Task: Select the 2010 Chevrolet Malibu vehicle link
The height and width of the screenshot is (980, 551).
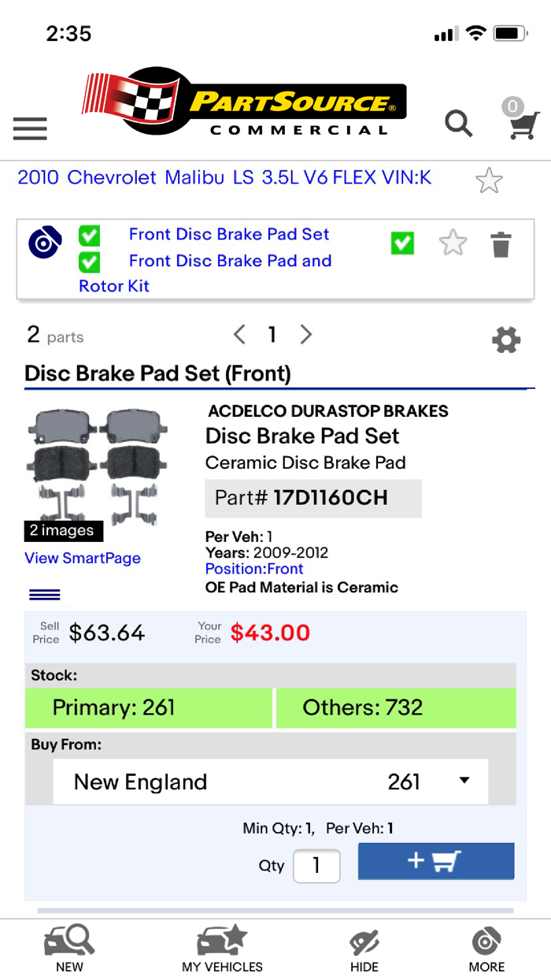Action: [x=224, y=178]
